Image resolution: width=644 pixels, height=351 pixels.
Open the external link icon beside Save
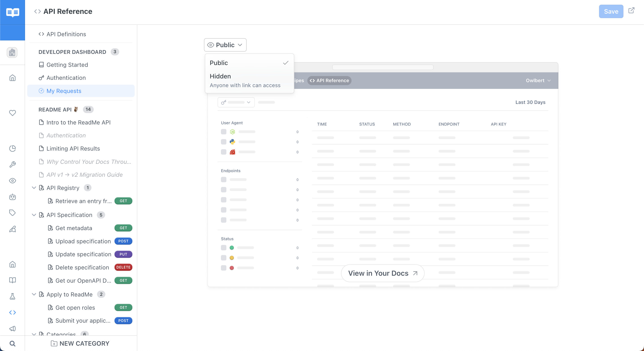point(631,11)
